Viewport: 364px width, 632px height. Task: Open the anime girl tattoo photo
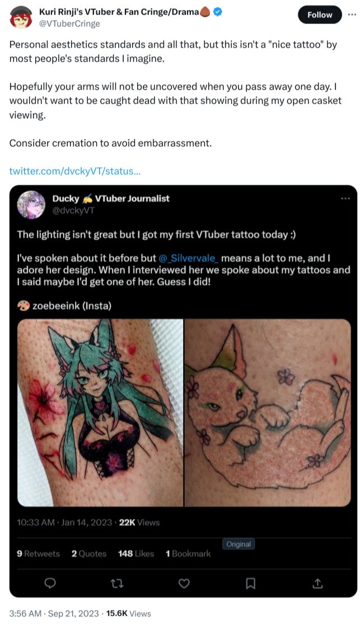pos(100,412)
